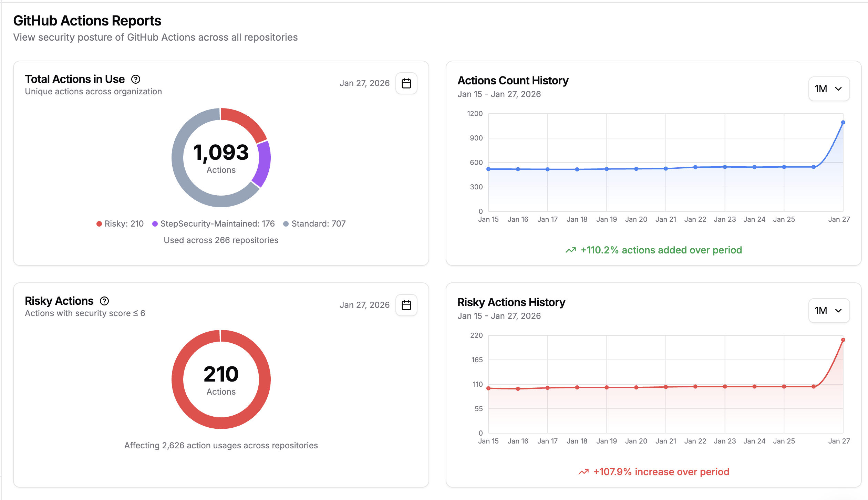The width and height of the screenshot is (868, 500).
Task: Click Jan 27, 2026 date in Total Actions card
Action: pos(364,83)
